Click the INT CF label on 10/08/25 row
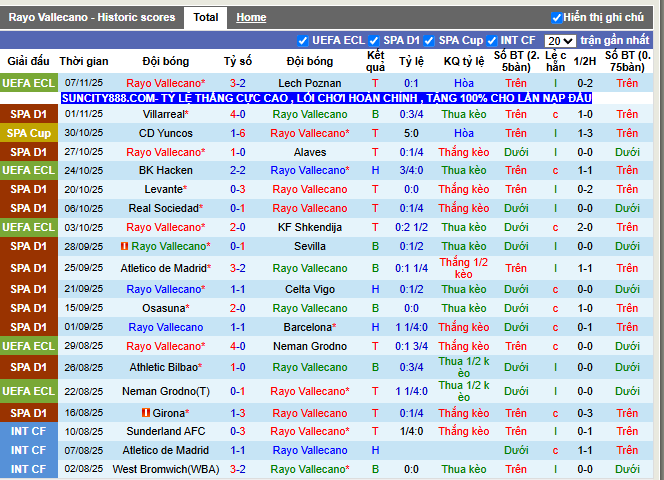This screenshot has width=664, height=480. [x=28, y=431]
